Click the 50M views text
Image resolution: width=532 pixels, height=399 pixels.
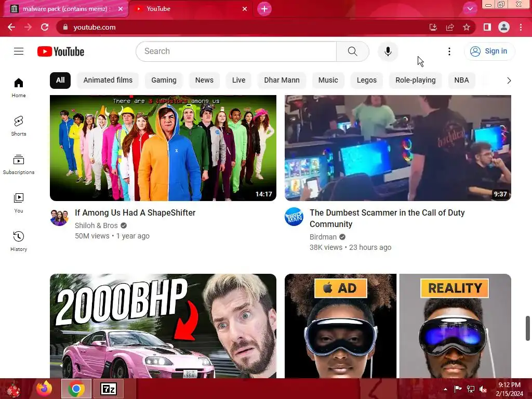click(x=92, y=236)
